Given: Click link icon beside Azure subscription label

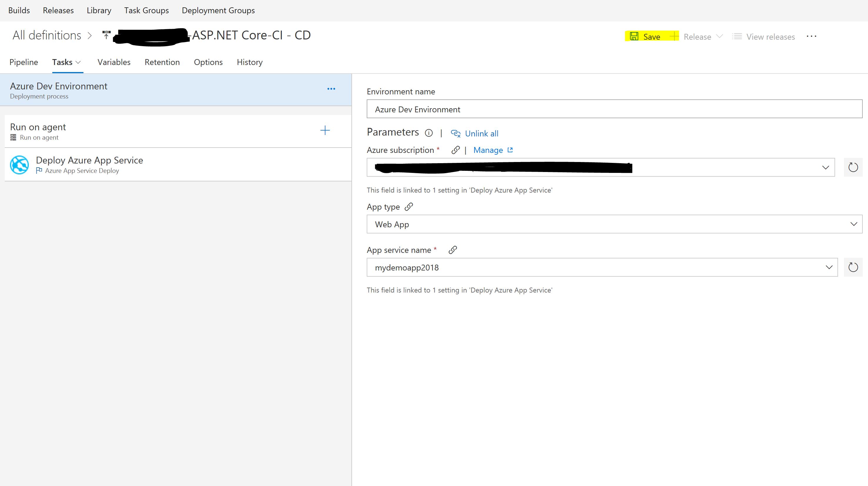Looking at the screenshot, I should click(455, 150).
